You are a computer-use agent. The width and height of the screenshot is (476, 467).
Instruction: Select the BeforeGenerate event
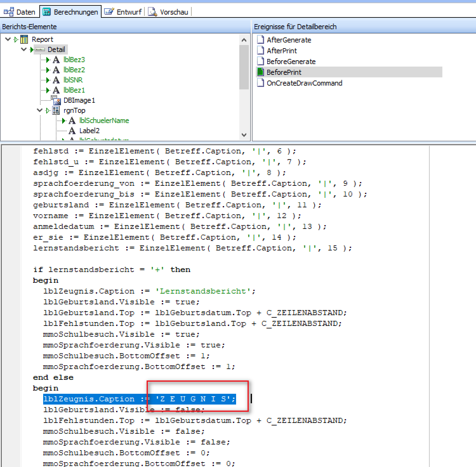point(291,62)
